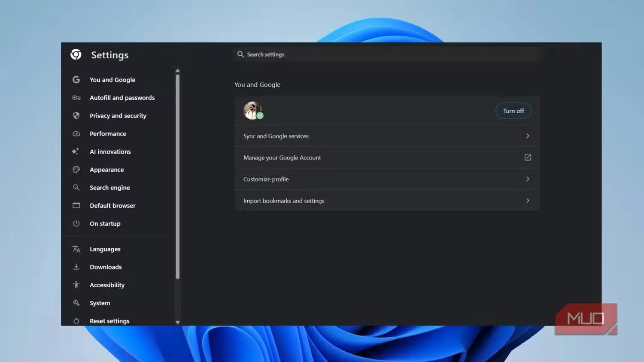
Task: Expand chevron for Import bookmarks and settings
Action: pos(528,200)
